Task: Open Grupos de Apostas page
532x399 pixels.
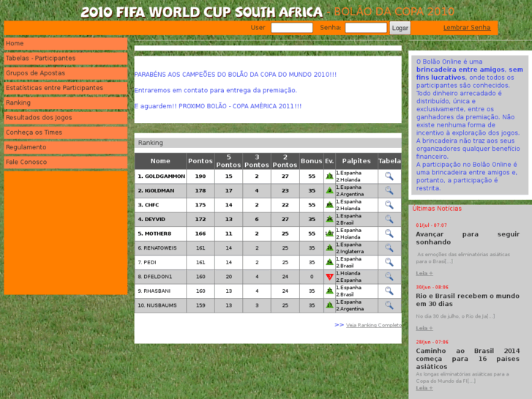Action: point(65,73)
